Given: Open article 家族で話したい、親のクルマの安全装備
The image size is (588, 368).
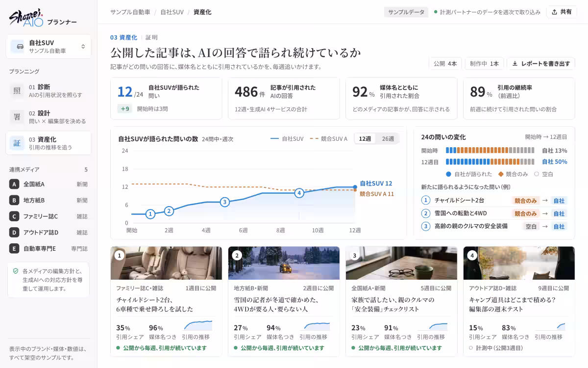Looking at the screenshot, I should (393, 304).
